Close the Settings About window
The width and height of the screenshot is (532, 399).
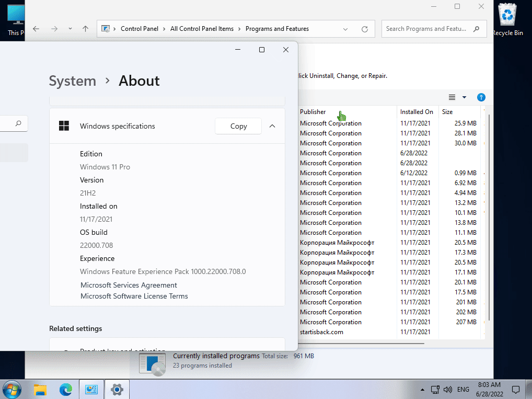(286, 50)
